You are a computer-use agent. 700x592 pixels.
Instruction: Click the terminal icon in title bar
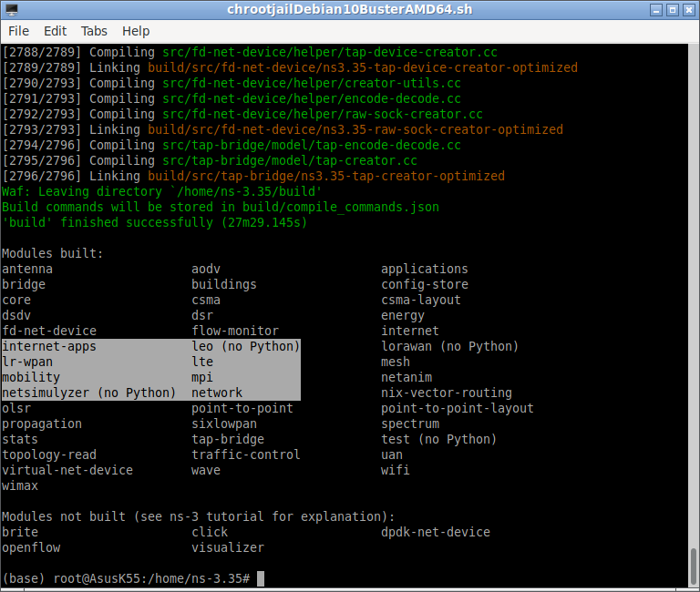12,9
